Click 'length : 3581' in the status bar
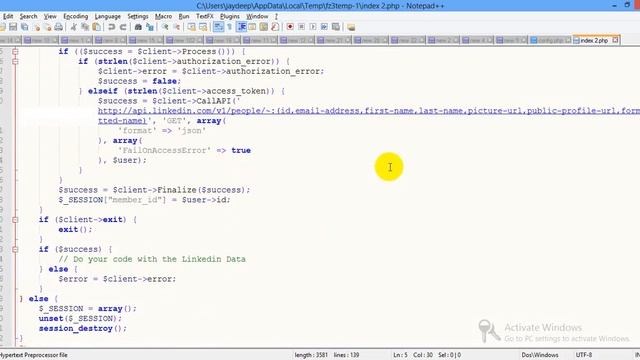640x360 pixels. coord(311,355)
